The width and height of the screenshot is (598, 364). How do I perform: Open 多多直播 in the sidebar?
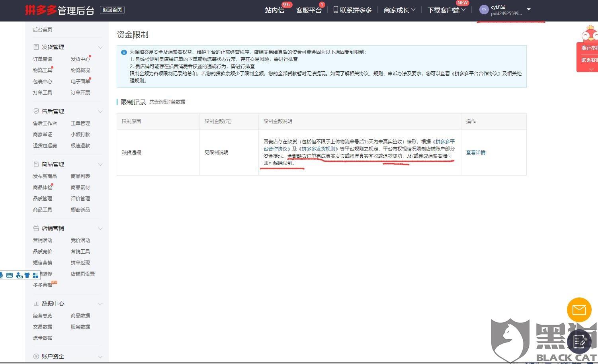click(x=43, y=285)
